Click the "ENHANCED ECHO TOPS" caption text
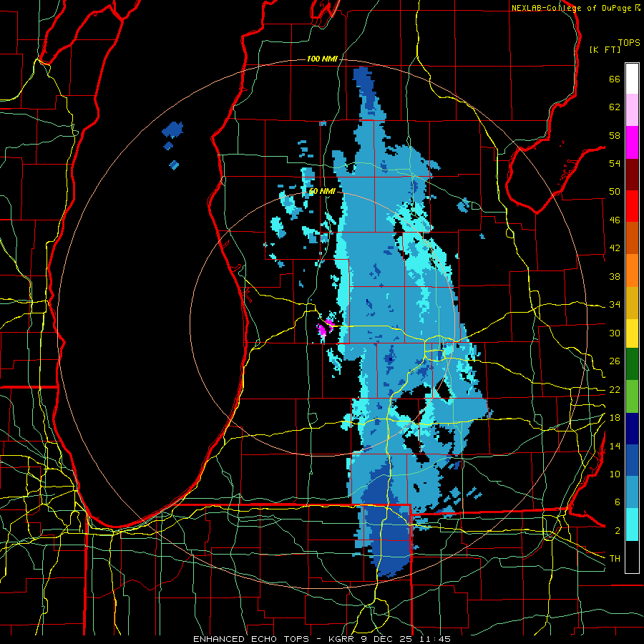This screenshot has height=644, width=644. [251, 639]
